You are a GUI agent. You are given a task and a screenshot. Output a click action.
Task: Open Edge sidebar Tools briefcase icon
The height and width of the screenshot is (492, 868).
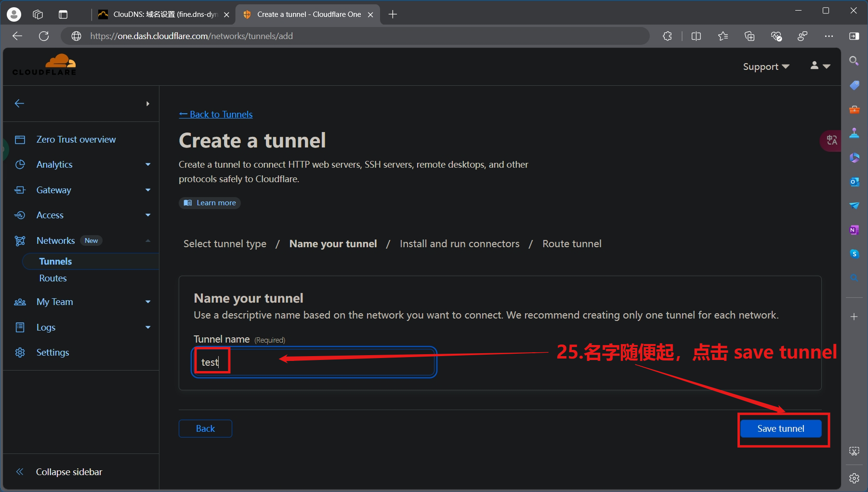point(854,109)
